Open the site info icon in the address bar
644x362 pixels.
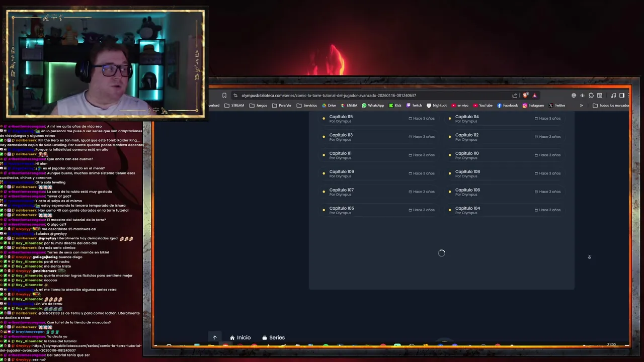[x=235, y=96]
